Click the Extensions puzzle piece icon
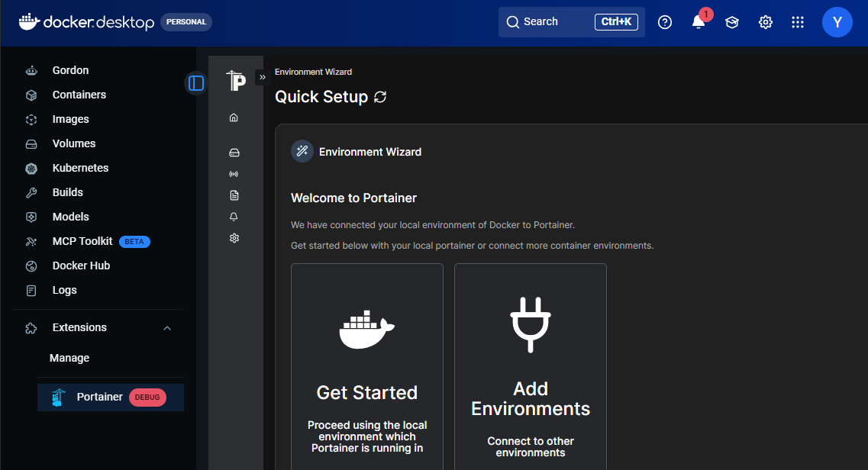This screenshot has height=470, width=868. point(31,328)
